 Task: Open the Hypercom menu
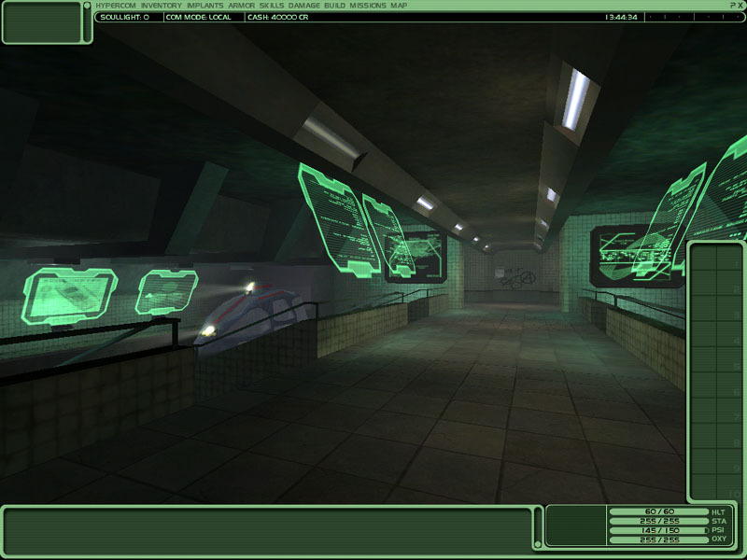tap(116, 6)
